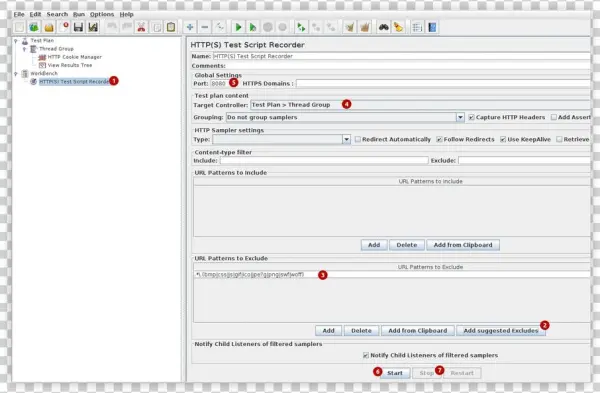Enable the Add Assertions checkbox

[x=554, y=117]
